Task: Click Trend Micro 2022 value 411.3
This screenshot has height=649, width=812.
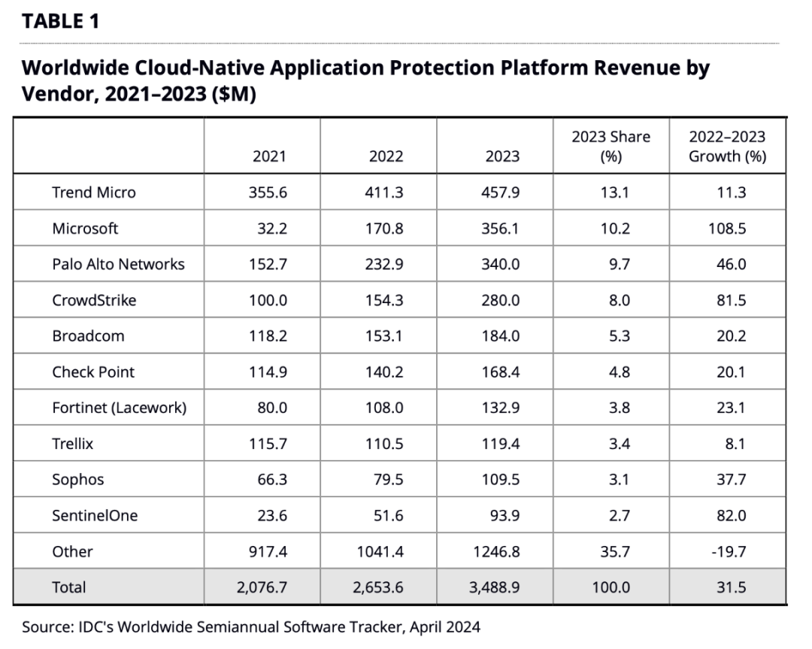Action: click(x=383, y=193)
